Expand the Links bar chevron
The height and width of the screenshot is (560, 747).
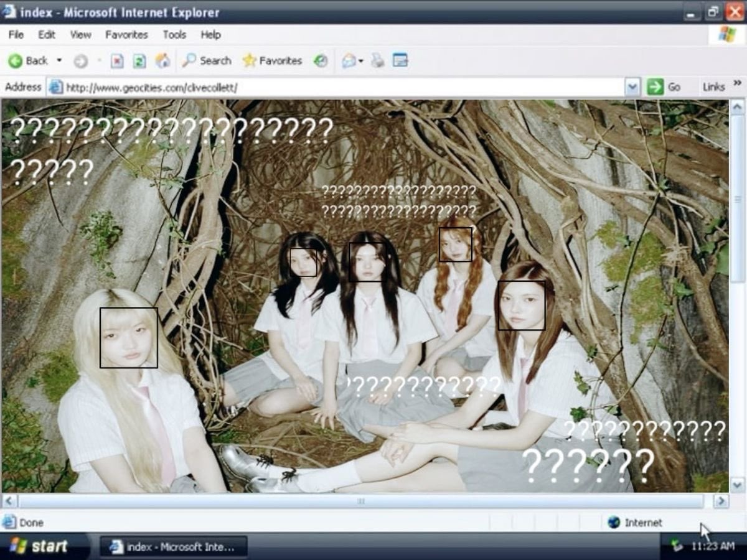(x=738, y=83)
